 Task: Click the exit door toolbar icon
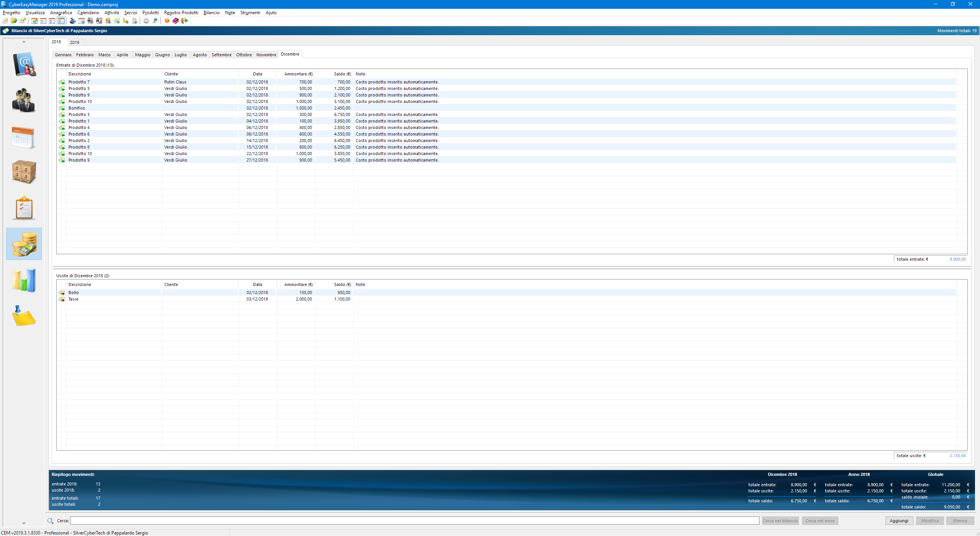(185, 21)
